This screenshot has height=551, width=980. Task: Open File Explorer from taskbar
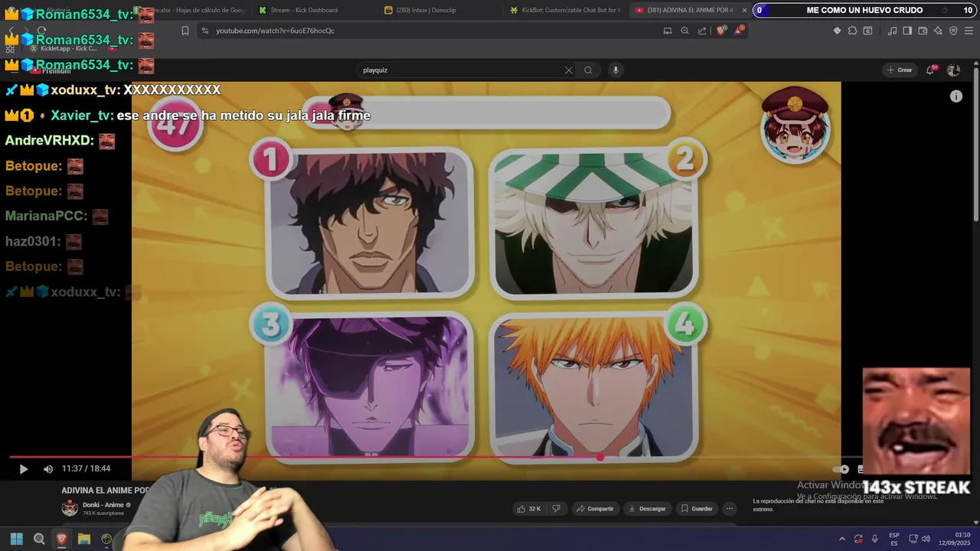coord(84,539)
